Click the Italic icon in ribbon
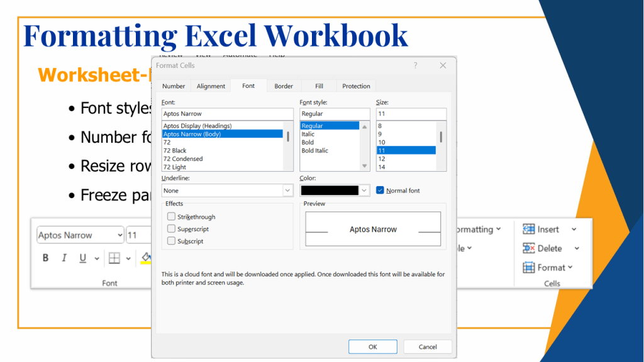This screenshot has width=644, height=362. 64,258
